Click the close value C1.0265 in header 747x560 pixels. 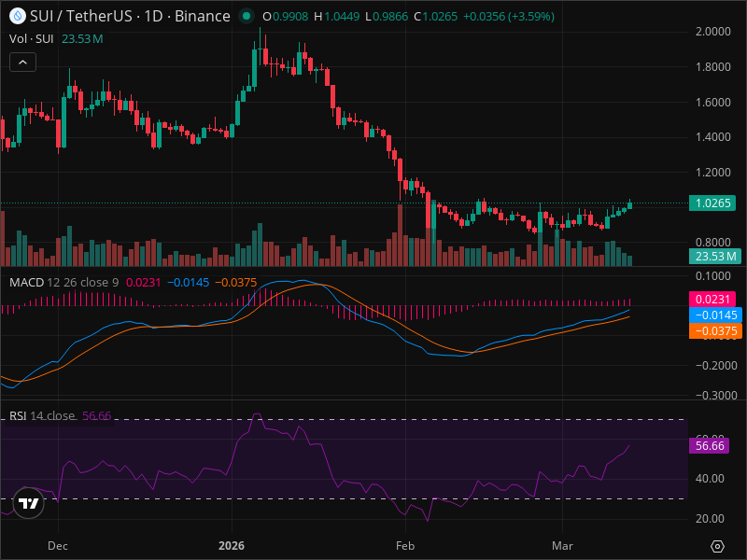click(435, 17)
